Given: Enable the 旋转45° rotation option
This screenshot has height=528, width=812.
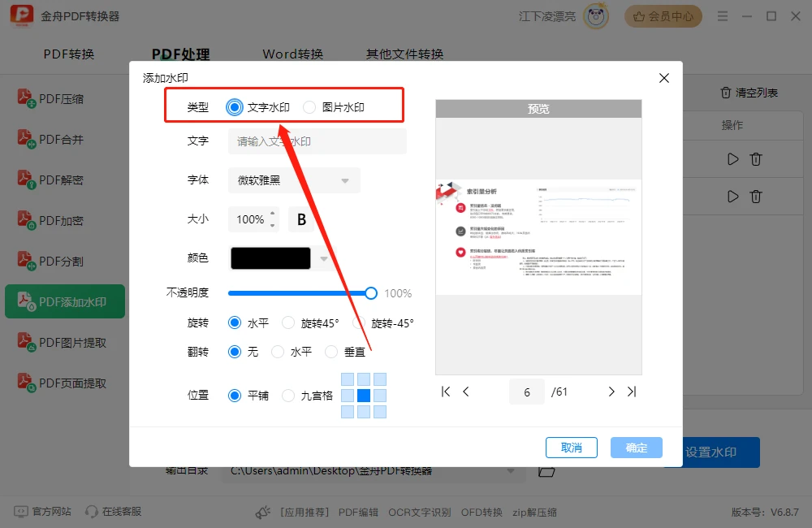Looking at the screenshot, I should (x=289, y=322).
